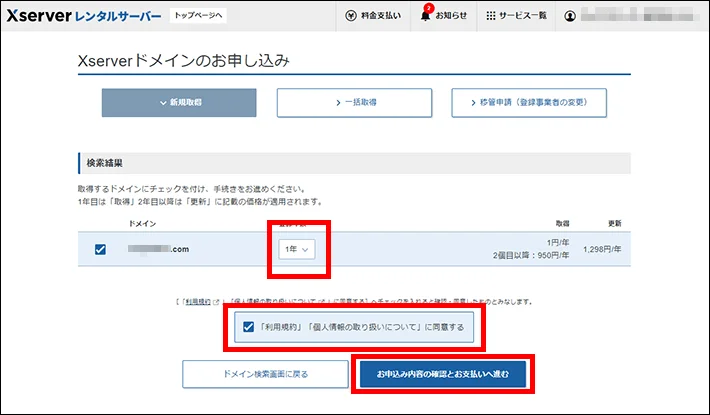Click the blurred account name
Screen dimensions: 710x415
pos(640,16)
